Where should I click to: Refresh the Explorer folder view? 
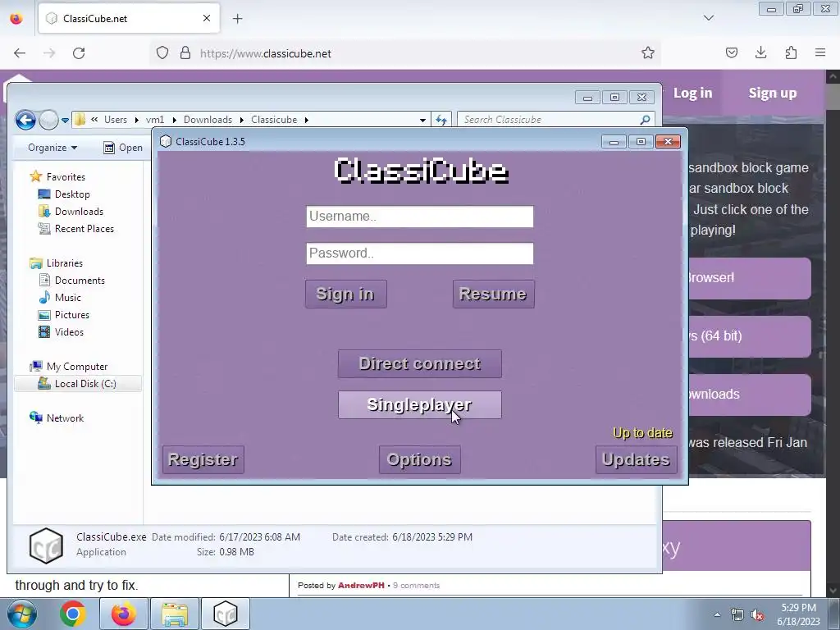441,120
